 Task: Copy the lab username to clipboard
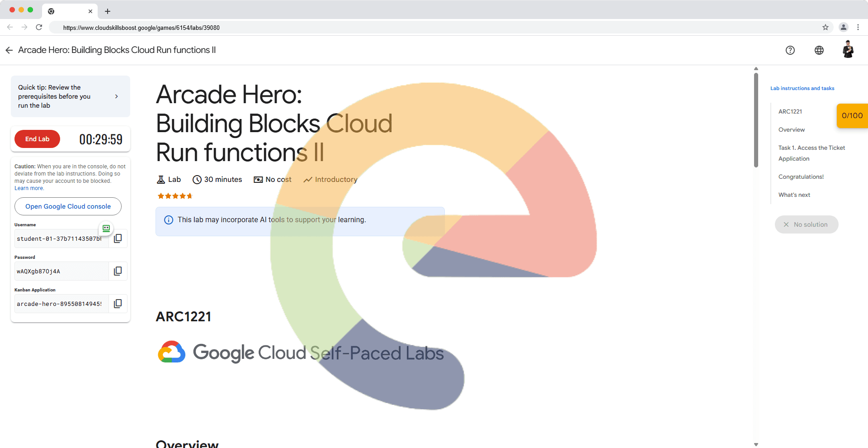pyautogui.click(x=118, y=238)
